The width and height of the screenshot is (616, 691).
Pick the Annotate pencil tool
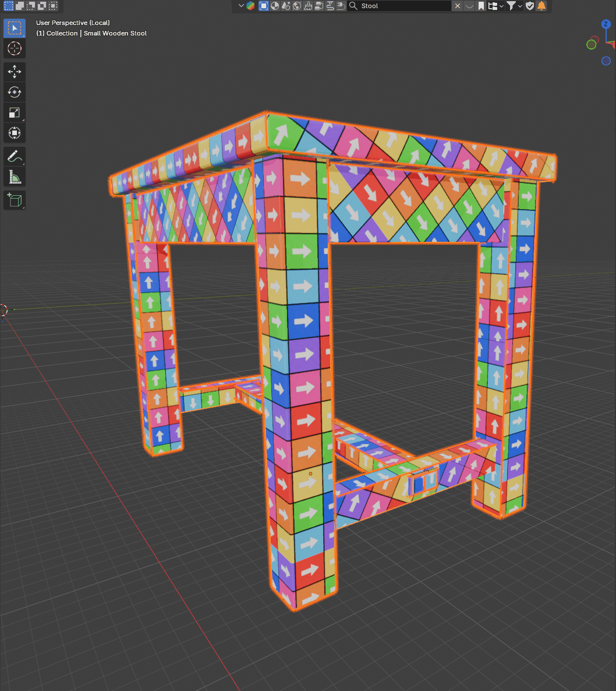pyautogui.click(x=14, y=157)
